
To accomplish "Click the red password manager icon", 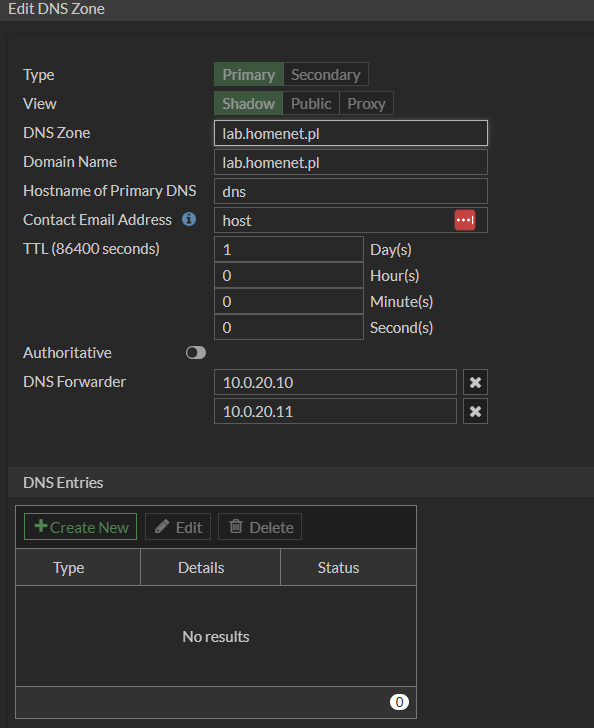I will click(x=465, y=220).
